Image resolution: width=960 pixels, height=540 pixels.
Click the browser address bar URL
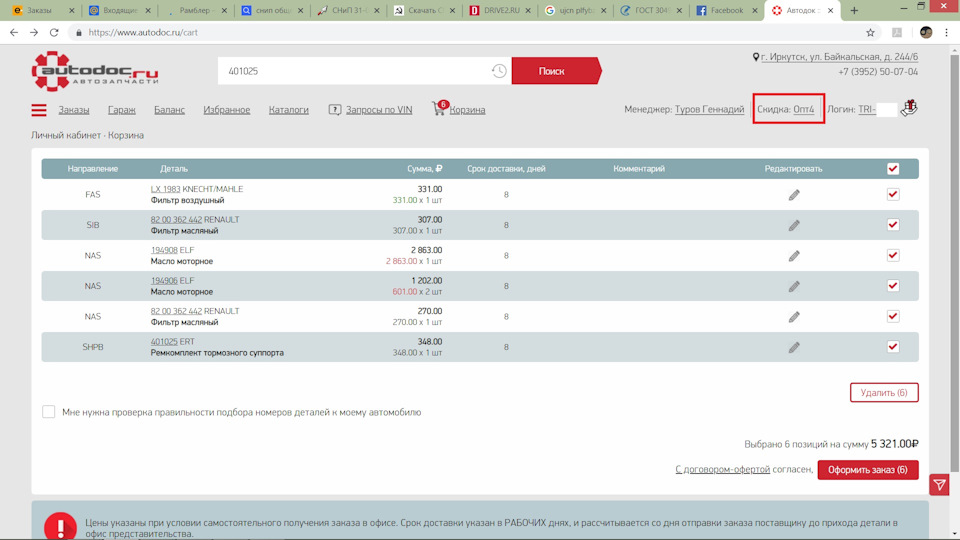[143, 32]
